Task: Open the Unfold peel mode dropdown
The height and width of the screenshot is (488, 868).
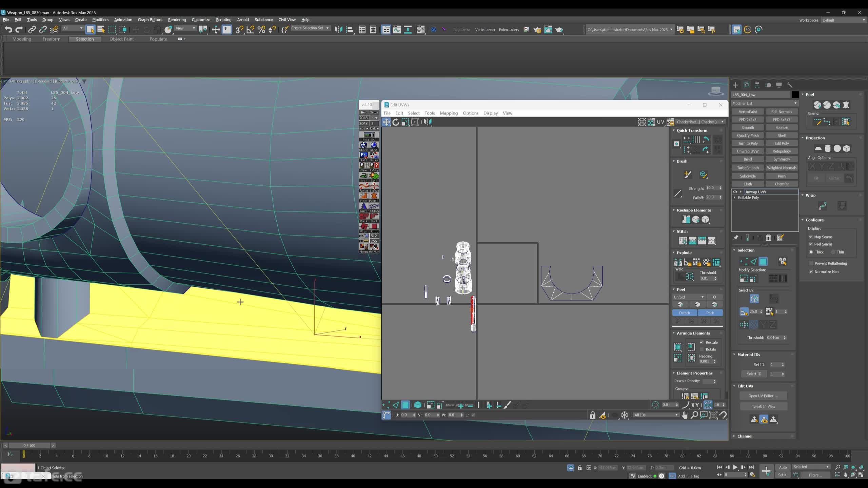Action: pyautogui.click(x=688, y=297)
